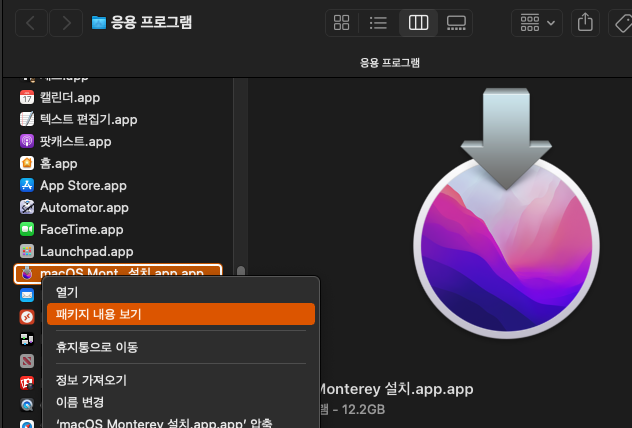Choose 정보 가져오기 menu item

181,380
